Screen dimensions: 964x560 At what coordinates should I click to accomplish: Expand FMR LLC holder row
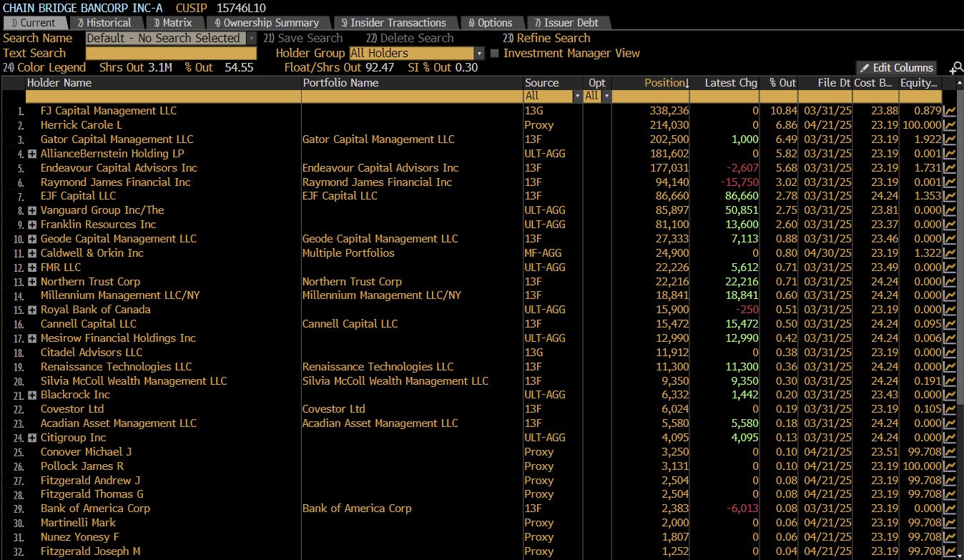[x=32, y=267]
